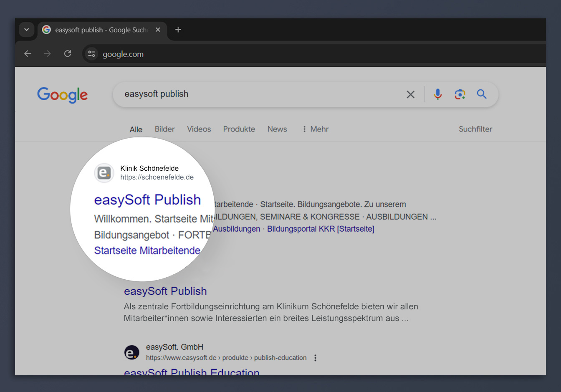Reload the page with the refresh icon

(68, 54)
